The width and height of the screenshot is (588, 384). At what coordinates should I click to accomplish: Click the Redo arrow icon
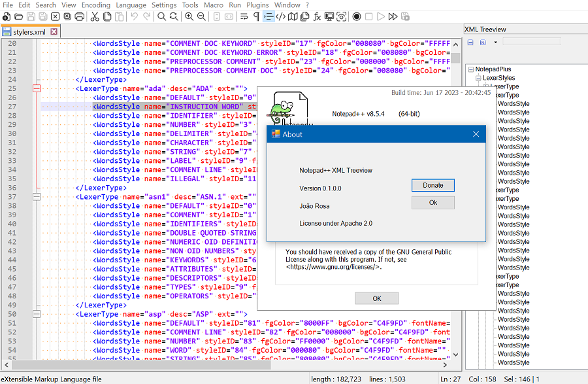(146, 16)
